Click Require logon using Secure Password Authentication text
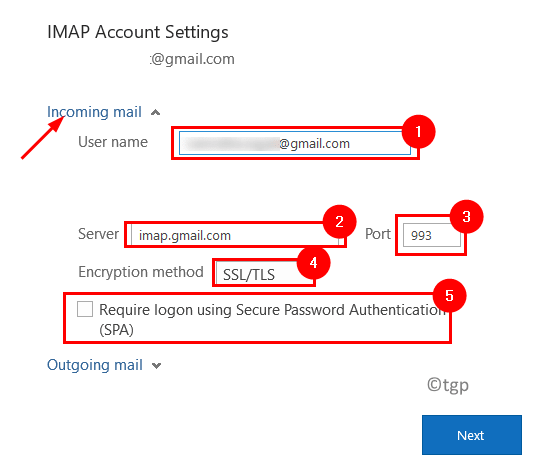Screen dimensions: 536x466 [x=273, y=319]
